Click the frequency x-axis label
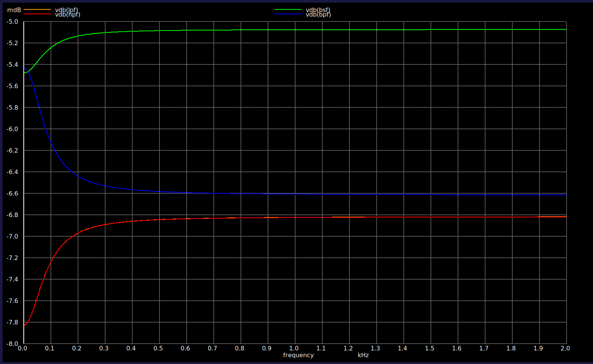 298,355
